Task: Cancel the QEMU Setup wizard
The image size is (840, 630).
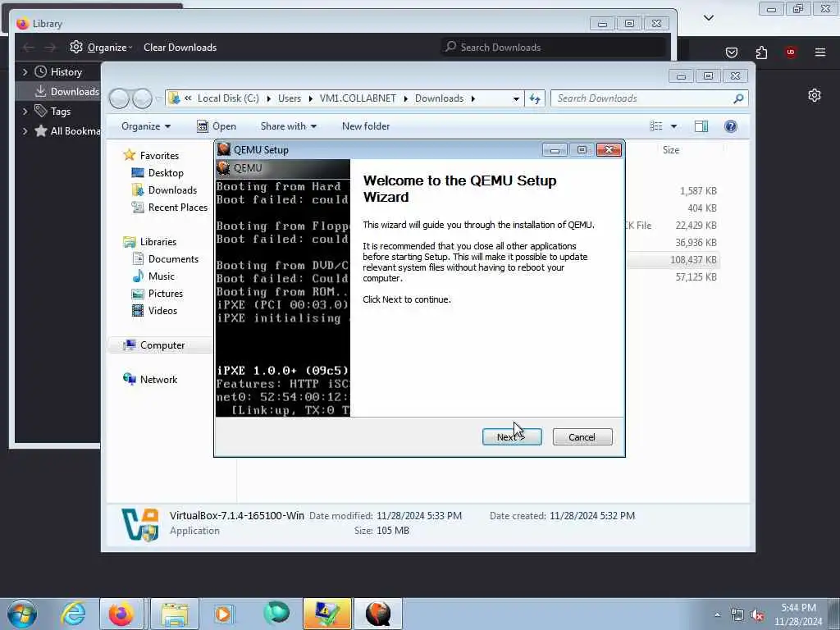Action: (582, 437)
